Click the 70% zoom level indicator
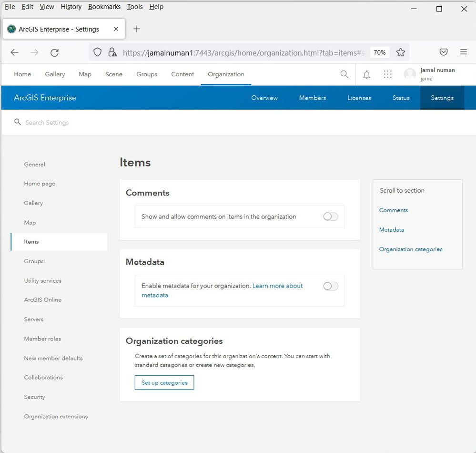 379,52
